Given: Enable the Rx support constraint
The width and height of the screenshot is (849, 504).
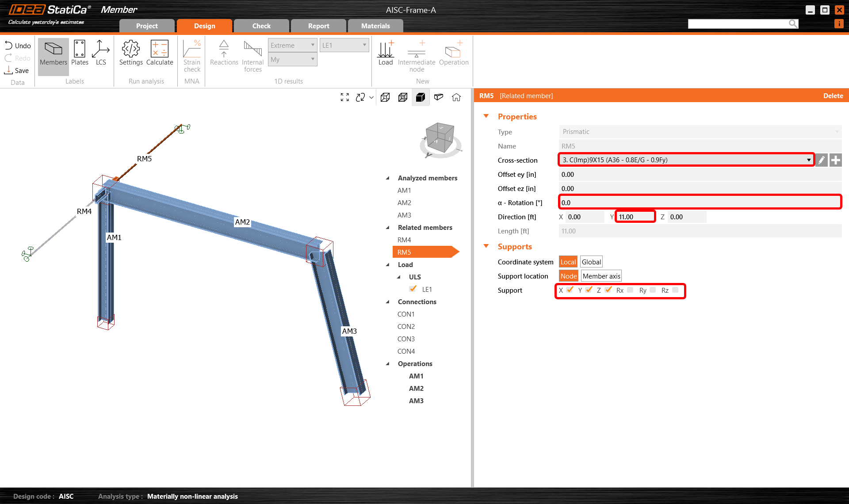Looking at the screenshot, I should [x=630, y=290].
